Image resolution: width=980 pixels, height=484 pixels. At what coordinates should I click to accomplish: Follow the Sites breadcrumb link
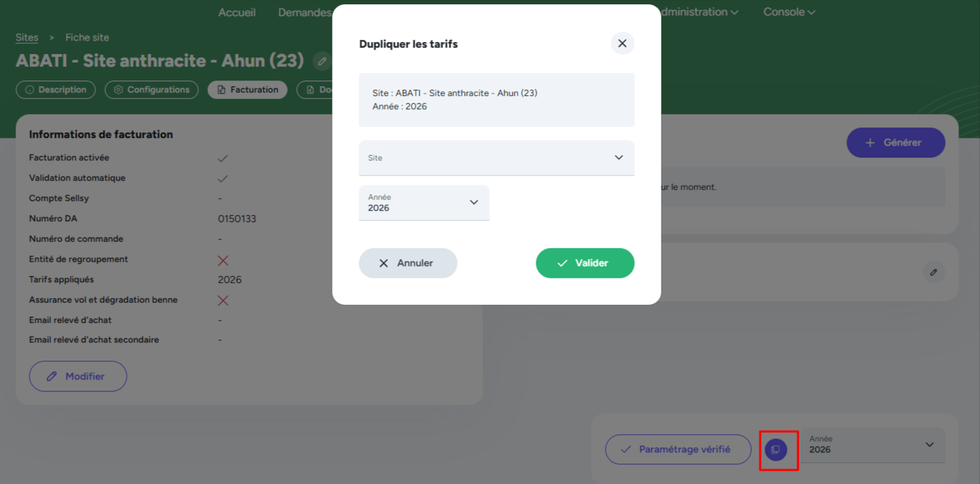pos(27,37)
